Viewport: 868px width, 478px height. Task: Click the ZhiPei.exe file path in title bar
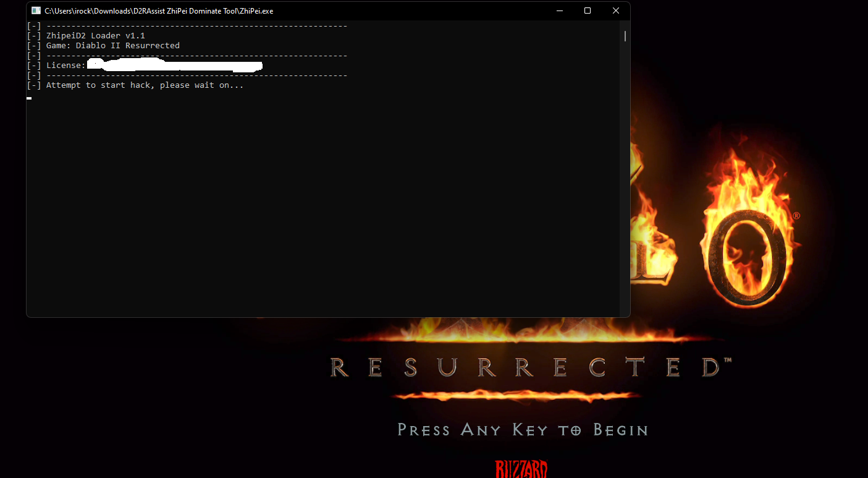pos(159,11)
